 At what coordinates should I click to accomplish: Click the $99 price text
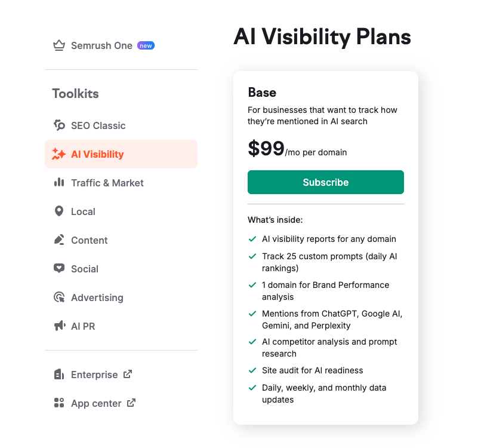[x=266, y=149]
